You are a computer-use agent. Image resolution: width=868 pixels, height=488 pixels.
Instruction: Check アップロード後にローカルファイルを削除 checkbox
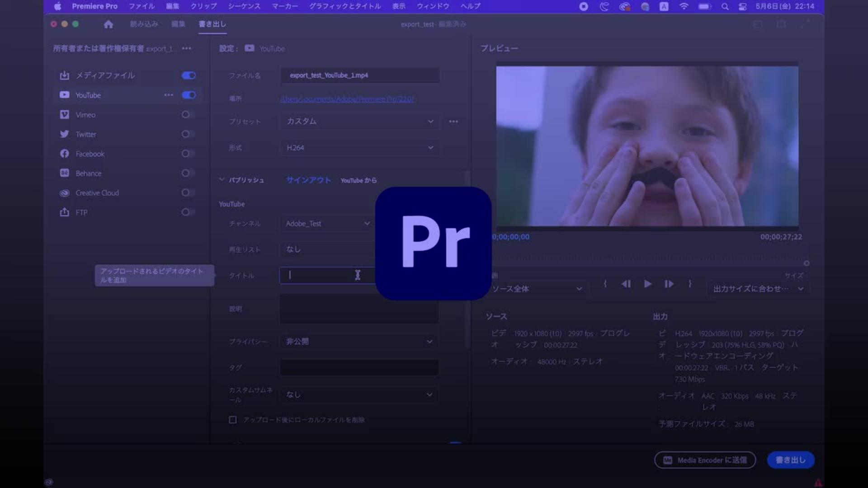[233, 420]
